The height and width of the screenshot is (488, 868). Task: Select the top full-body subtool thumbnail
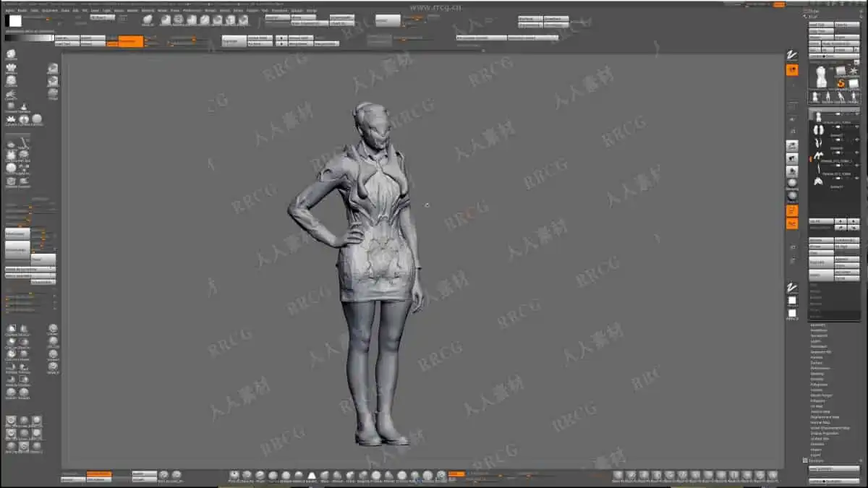818,116
